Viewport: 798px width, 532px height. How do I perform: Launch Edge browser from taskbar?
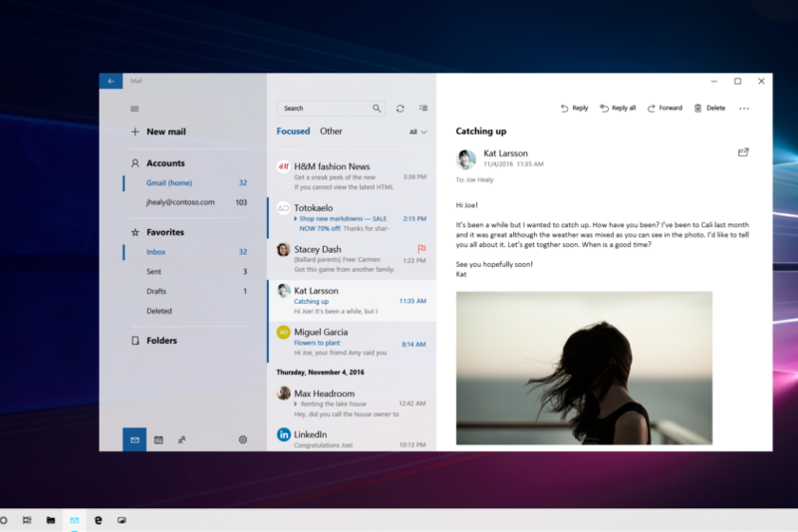point(98,520)
